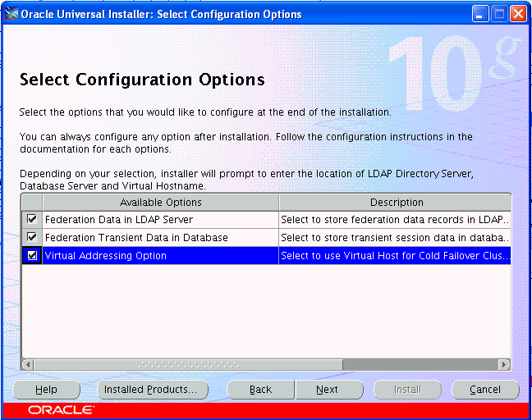Image resolution: width=532 pixels, height=420 pixels.
Task: Select the 'Virtual Addressing Option' row
Action: [x=266, y=256]
